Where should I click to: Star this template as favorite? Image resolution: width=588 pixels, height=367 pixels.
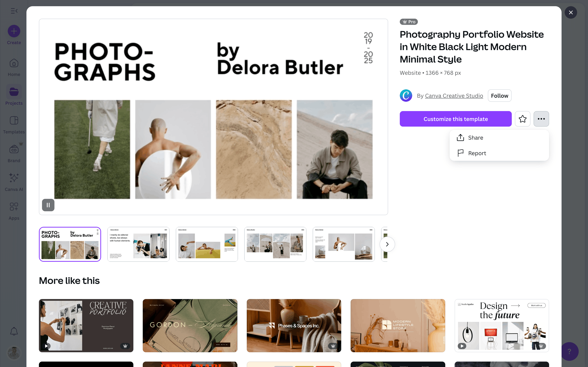tap(522, 119)
